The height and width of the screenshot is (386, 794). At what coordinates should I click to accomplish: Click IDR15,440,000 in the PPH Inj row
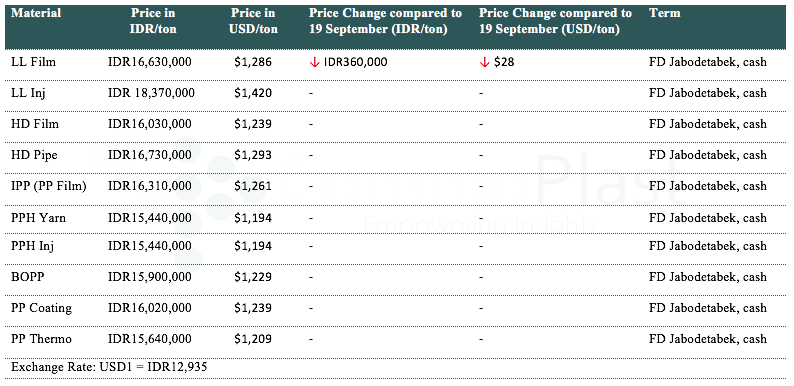[x=150, y=246]
